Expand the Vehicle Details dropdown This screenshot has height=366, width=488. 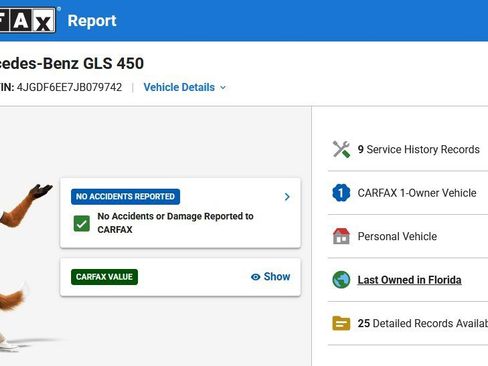(185, 87)
